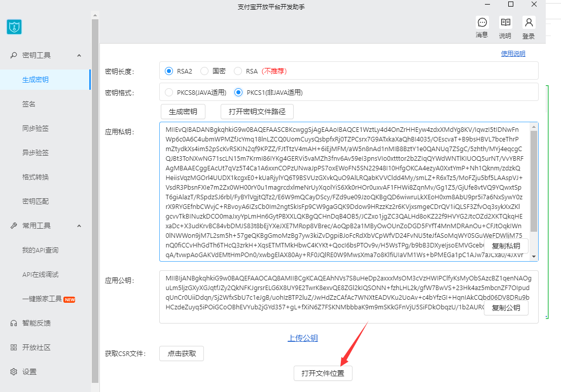This screenshot has height=392, width=561.
Task: Click the sidebar scrollbar up arrow
Action: (x=95, y=15)
